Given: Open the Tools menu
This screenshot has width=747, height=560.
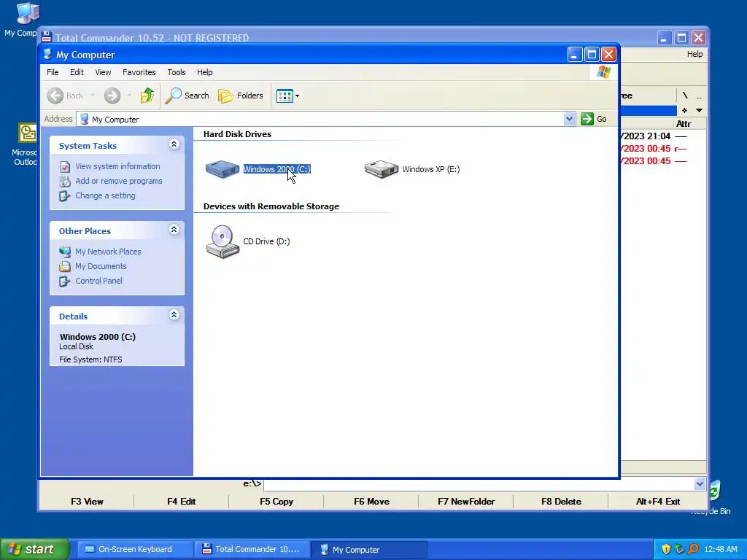Looking at the screenshot, I should pos(177,72).
